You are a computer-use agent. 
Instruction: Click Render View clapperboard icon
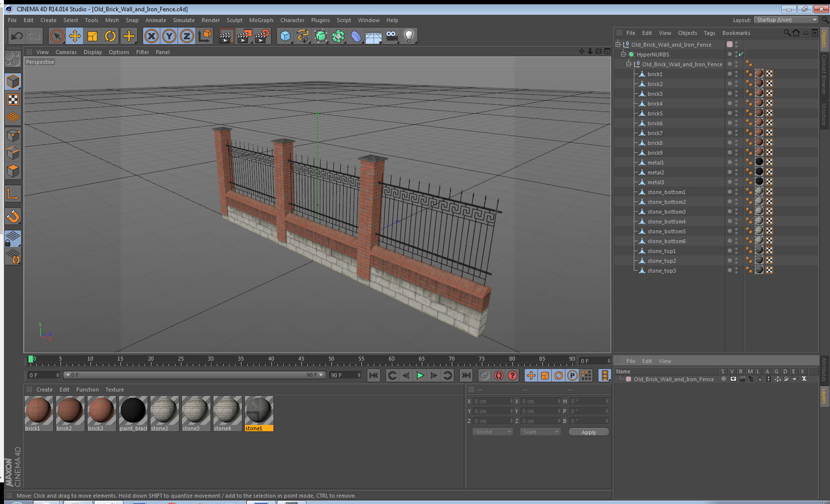(x=226, y=36)
